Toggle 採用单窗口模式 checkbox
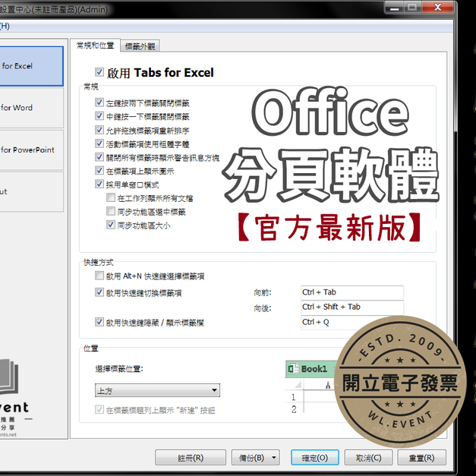Screen dimensions: 476x476 click(99, 184)
